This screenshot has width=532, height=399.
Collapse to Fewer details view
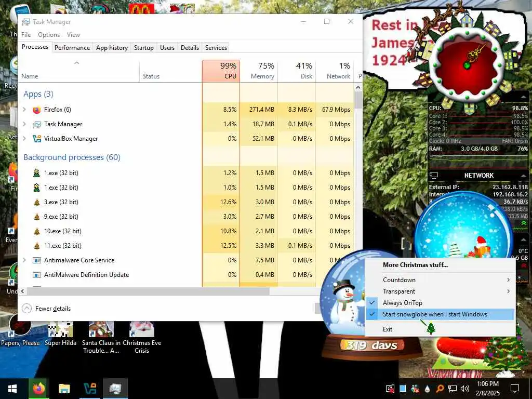click(46, 309)
